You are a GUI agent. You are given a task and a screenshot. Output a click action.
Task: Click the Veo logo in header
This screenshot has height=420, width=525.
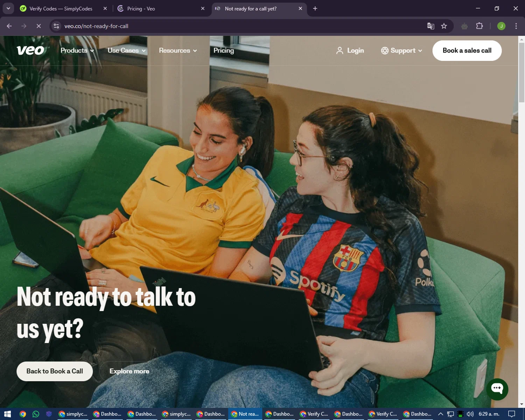coord(30,50)
